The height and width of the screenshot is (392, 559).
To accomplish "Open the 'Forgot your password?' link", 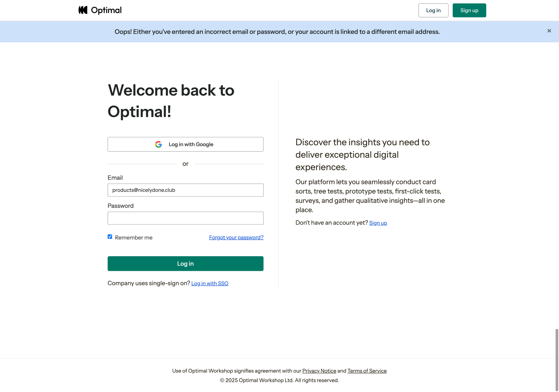I will click(236, 237).
